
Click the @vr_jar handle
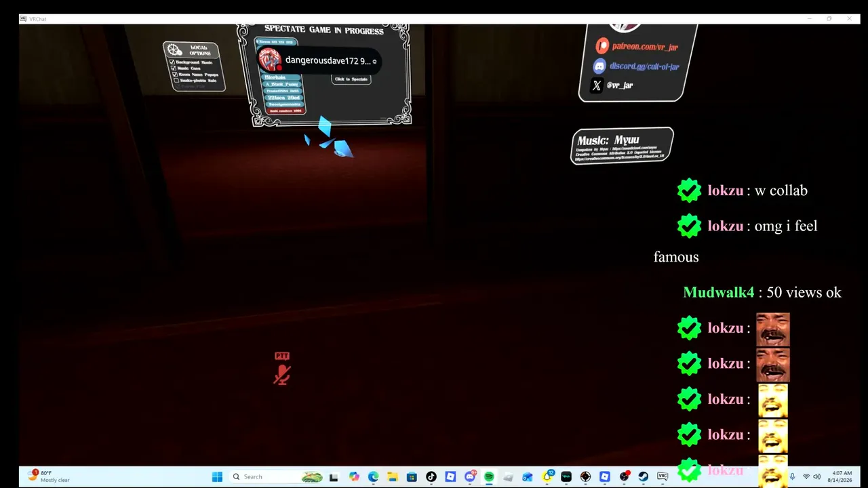(619, 85)
